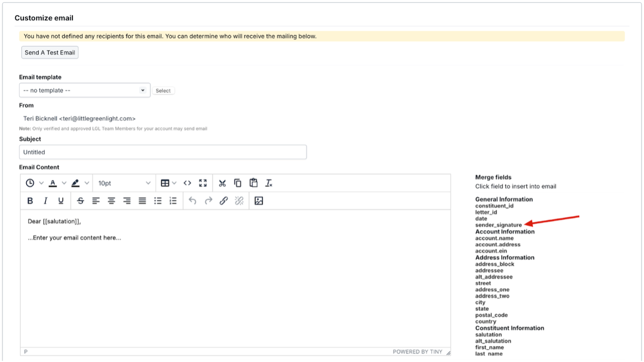Insert the sender_signature merge field
The height and width of the screenshot is (362, 644).
tap(499, 225)
